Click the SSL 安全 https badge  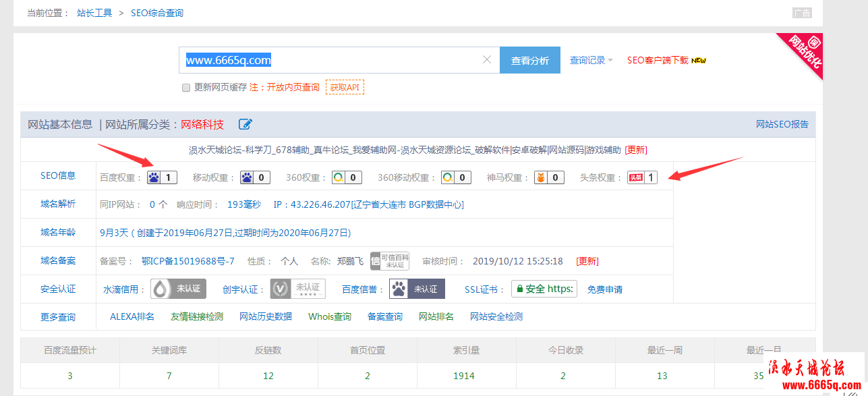tap(544, 289)
